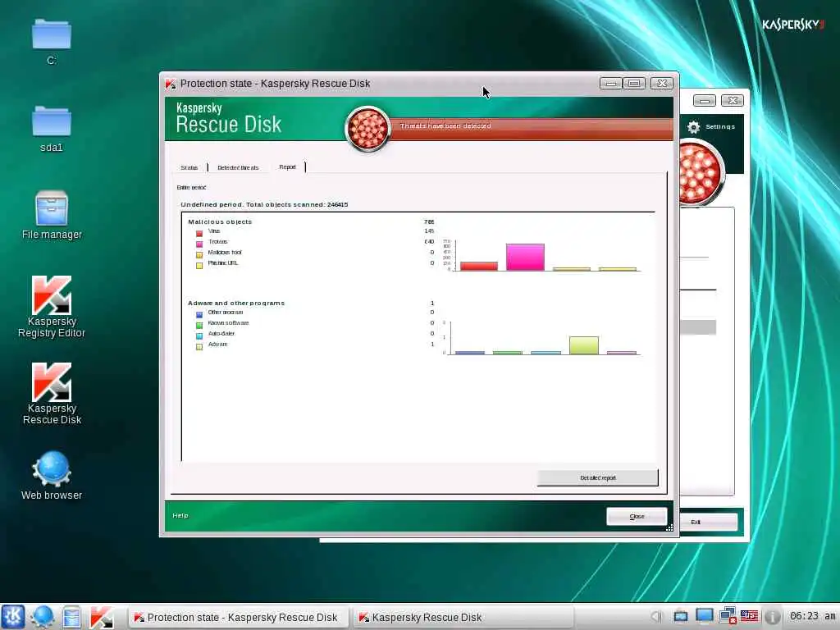Image resolution: width=840 pixels, height=630 pixels.
Task: Click the yellow-green Adware bar in lower chart
Action: click(584, 345)
